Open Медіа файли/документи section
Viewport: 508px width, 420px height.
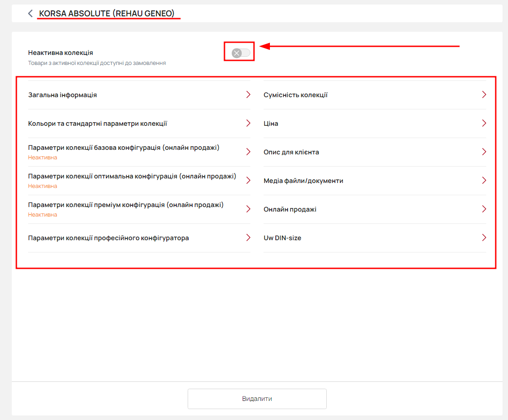point(375,181)
